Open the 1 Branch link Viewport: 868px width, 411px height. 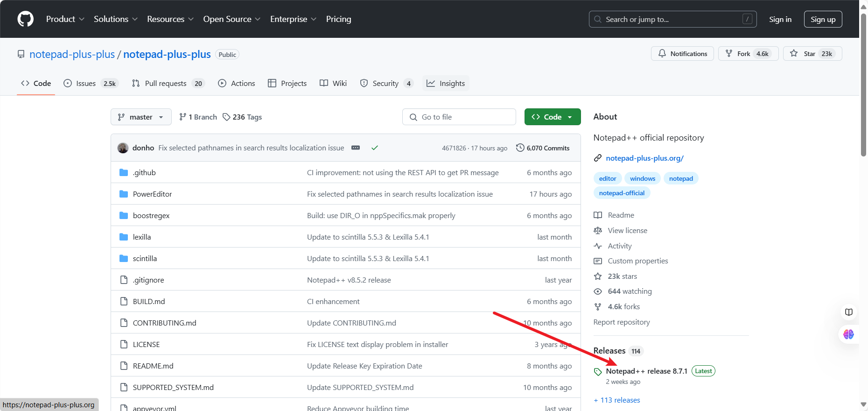coord(198,117)
